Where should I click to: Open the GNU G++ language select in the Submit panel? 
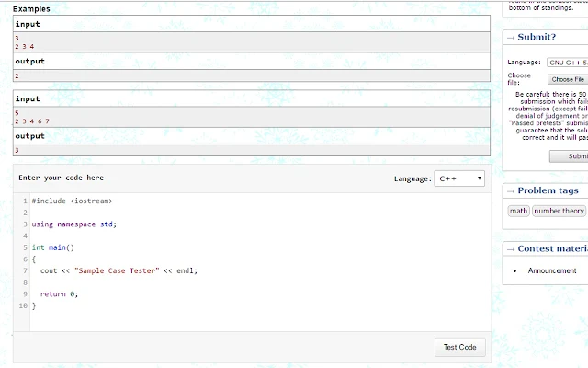tap(568, 63)
